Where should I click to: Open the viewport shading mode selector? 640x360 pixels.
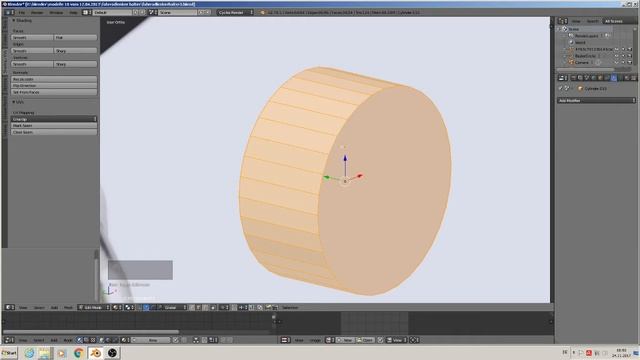point(117,307)
